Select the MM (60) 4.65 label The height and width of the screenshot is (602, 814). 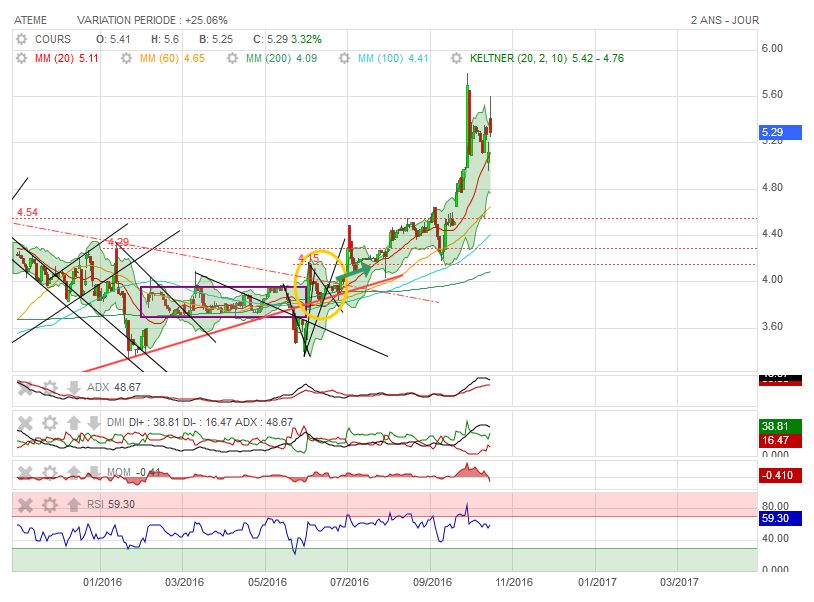172,58
